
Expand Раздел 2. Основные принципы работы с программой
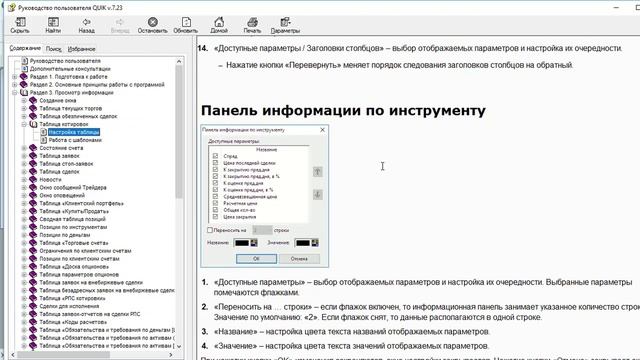coord(15,84)
